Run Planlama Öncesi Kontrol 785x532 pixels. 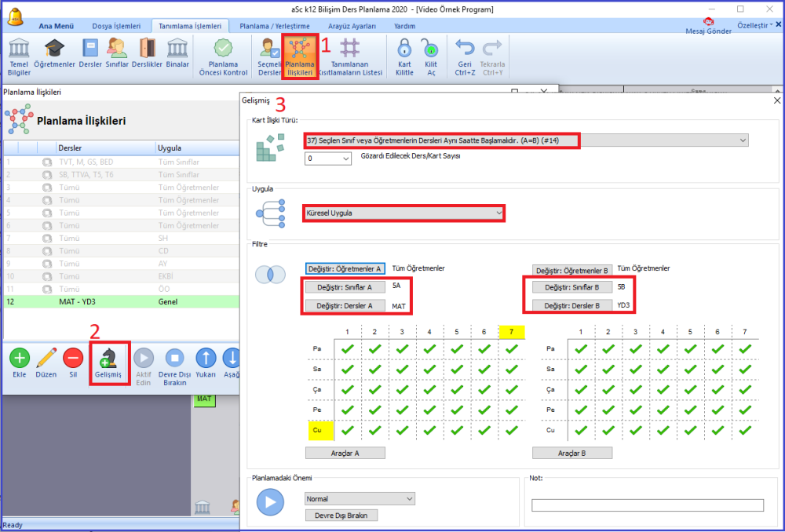[223, 56]
